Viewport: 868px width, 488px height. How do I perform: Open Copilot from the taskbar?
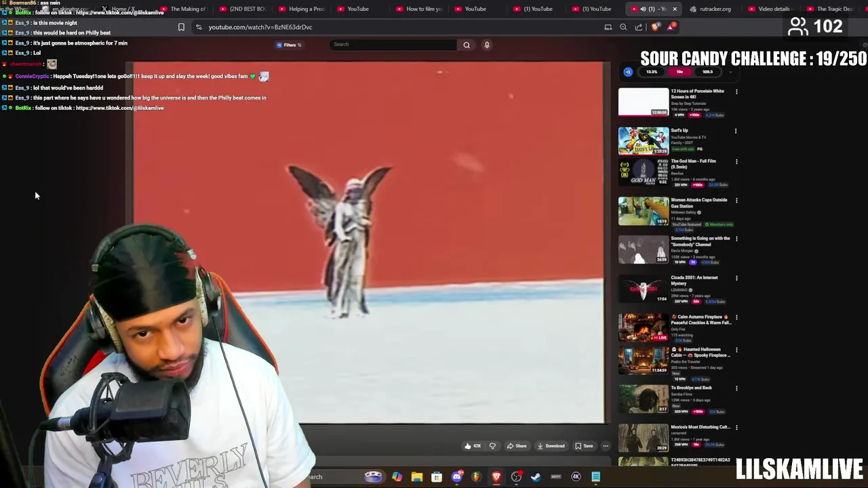397,477
